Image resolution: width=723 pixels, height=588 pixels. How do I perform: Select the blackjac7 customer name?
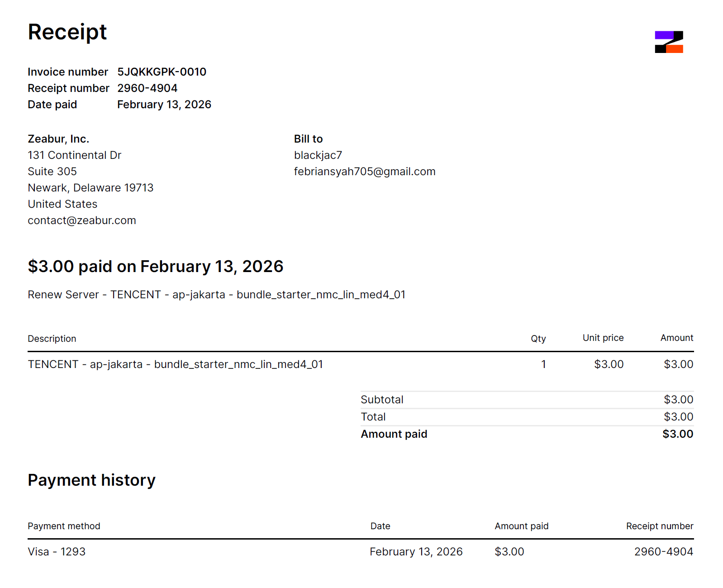point(318,155)
